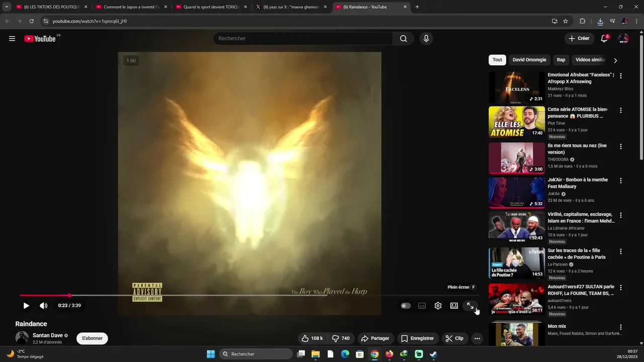644x362 pixels.
Task: Open the player settings gear
Action: [x=438, y=306]
